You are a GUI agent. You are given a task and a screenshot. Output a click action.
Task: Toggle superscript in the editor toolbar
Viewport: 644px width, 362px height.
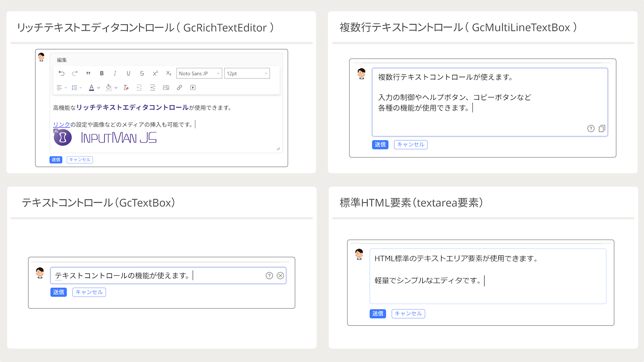point(155,73)
